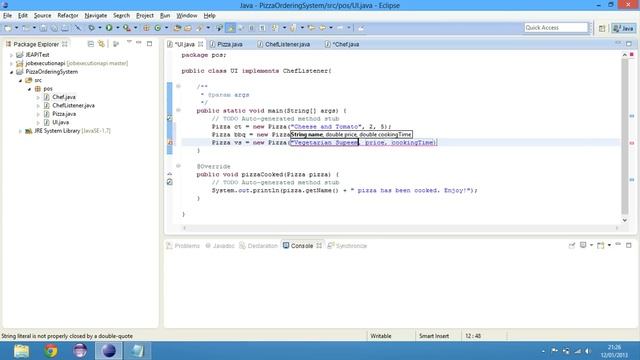The height and width of the screenshot is (360, 640).
Task: Open the File menu
Action: point(7,16)
